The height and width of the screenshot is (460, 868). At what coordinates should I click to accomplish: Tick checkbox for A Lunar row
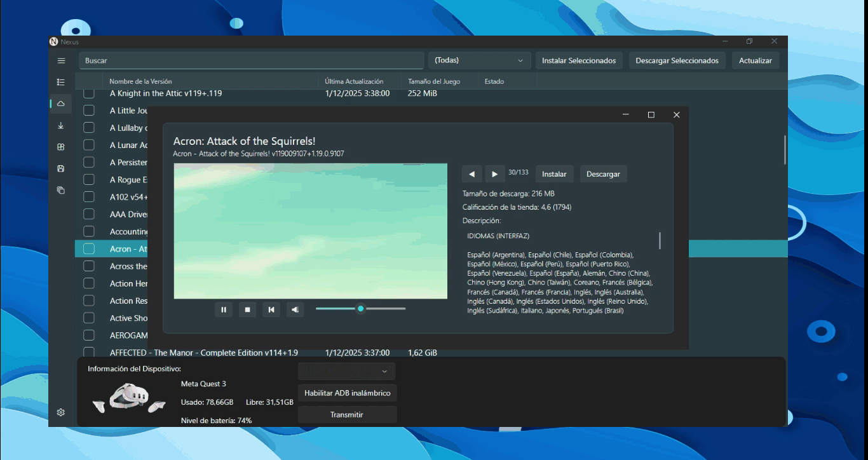[89, 145]
